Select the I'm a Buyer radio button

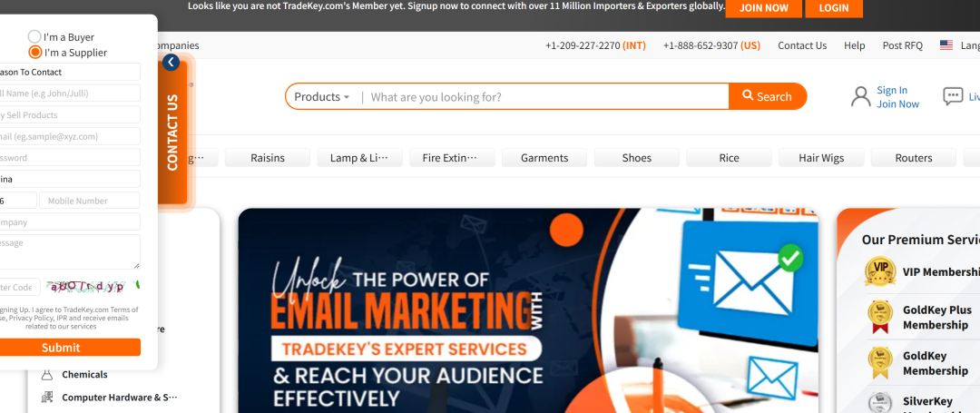(35, 37)
